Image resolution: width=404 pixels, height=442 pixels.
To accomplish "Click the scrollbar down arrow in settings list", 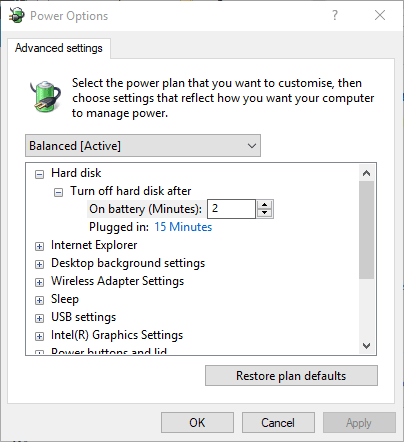I will tap(367, 346).
